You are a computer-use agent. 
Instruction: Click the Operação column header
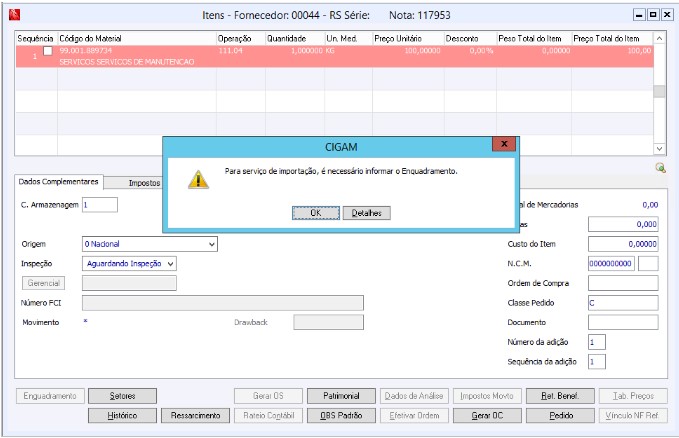click(x=241, y=39)
